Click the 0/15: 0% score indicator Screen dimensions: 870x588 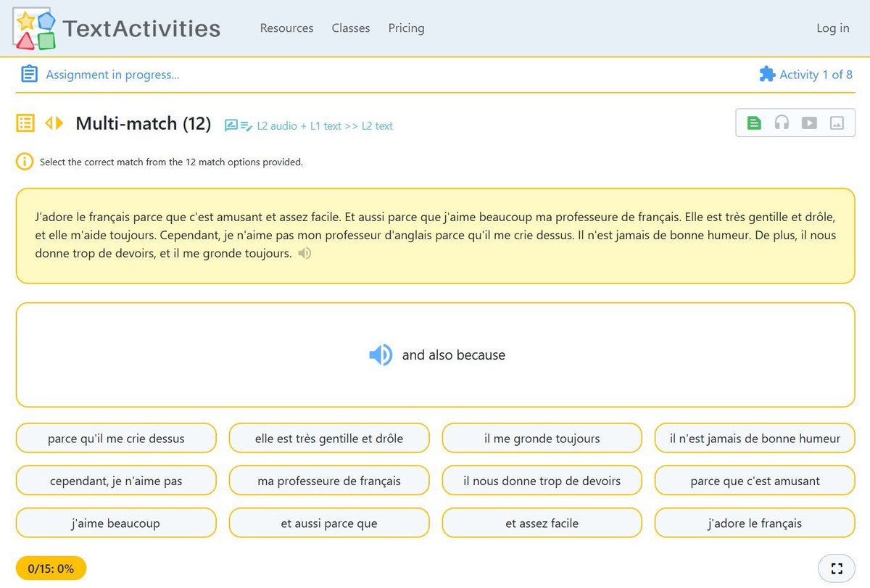point(49,568)
